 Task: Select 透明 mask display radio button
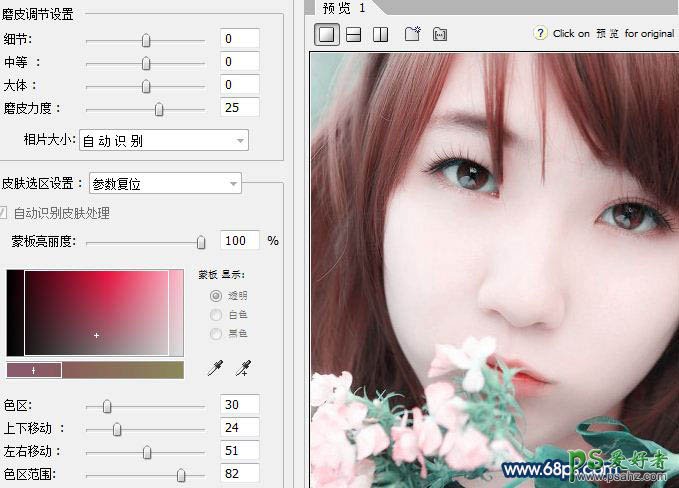point(215,296)
